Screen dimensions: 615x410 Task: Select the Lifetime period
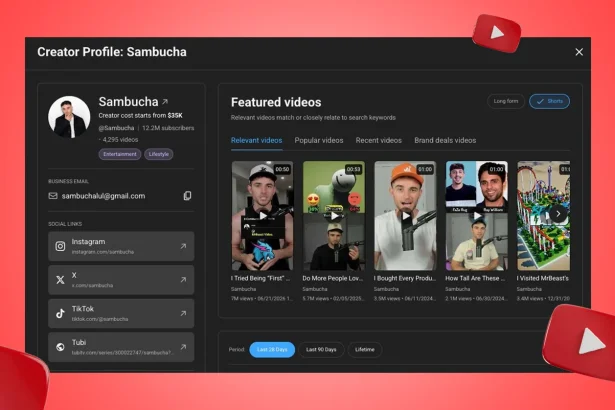(x=365, y=350)
